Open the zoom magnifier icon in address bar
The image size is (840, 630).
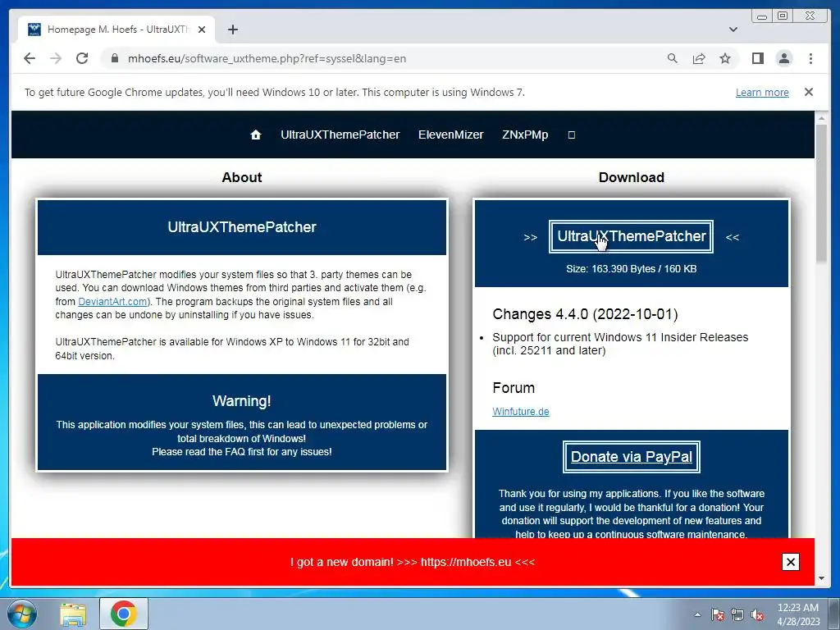[x=673, y=58]
